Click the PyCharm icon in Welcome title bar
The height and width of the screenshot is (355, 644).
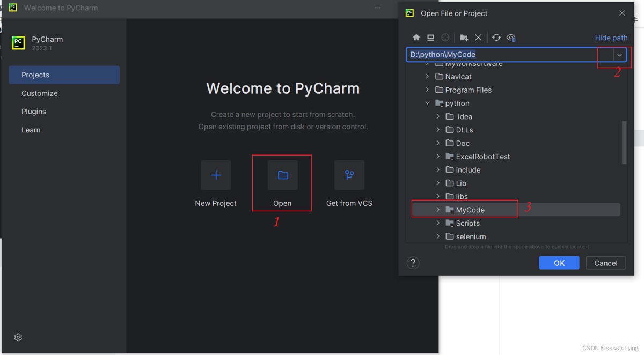coord(13,8)
